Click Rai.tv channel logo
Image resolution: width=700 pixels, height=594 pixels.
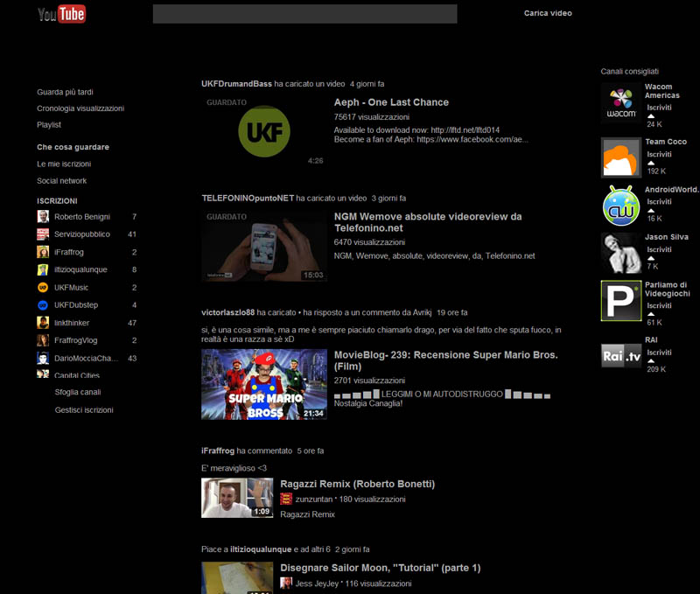pyautogui.click(x=621, y=356)
